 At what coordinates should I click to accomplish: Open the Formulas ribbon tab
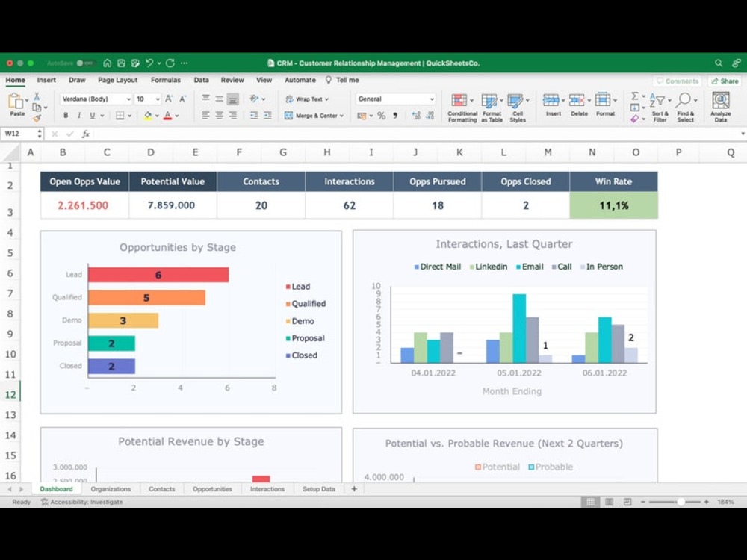(166, 80)
